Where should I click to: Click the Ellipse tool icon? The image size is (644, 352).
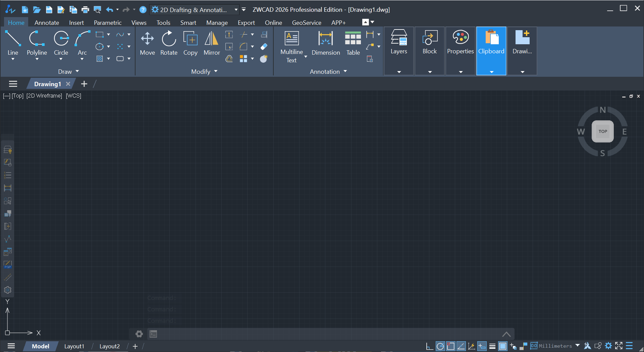point(99,47)
